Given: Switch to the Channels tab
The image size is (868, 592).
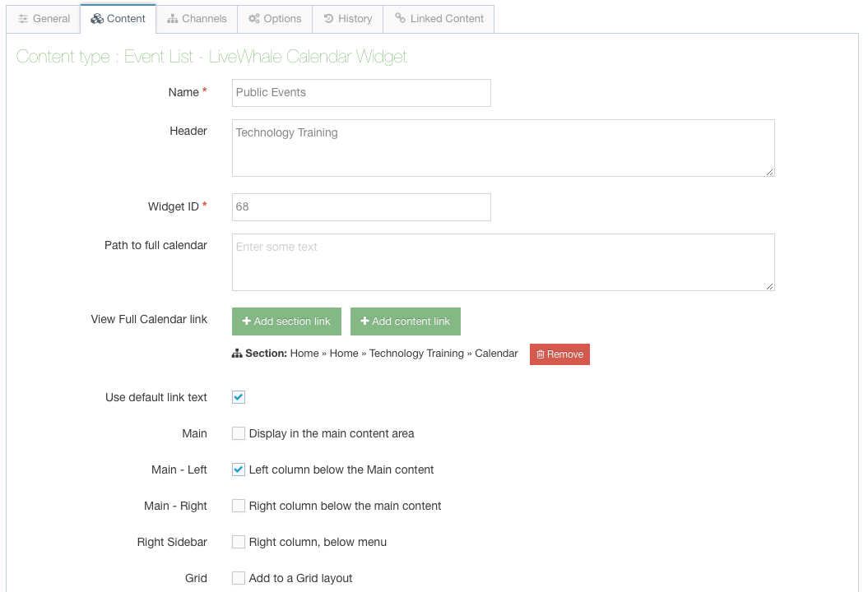Looking at the screenshot, I should [x=196, y=19].
